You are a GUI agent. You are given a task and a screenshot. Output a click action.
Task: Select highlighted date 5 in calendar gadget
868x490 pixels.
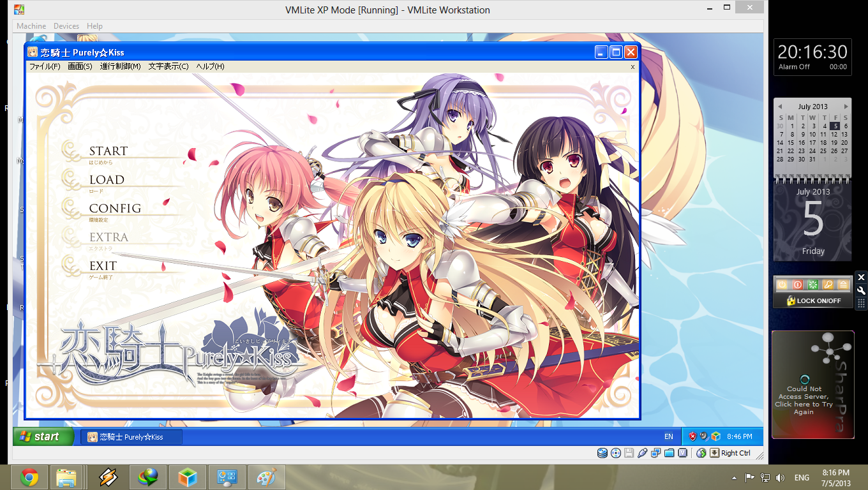tap(835, 126)
